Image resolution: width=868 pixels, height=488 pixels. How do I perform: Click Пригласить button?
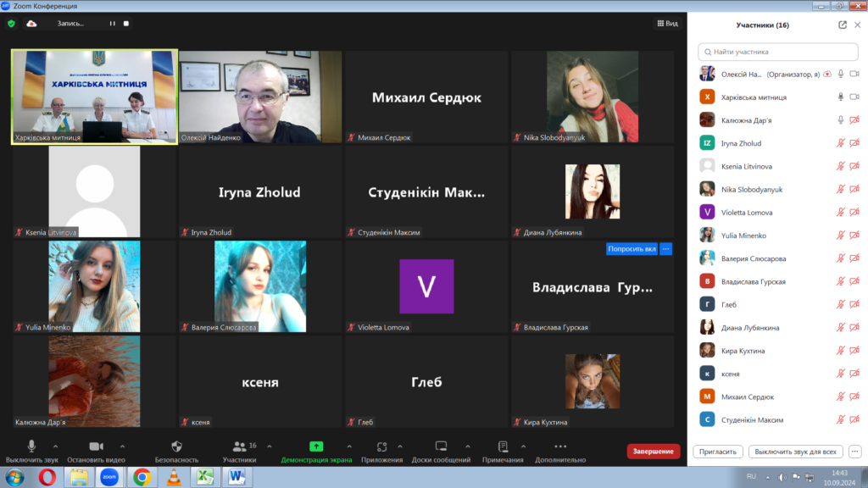coord(718,452)
